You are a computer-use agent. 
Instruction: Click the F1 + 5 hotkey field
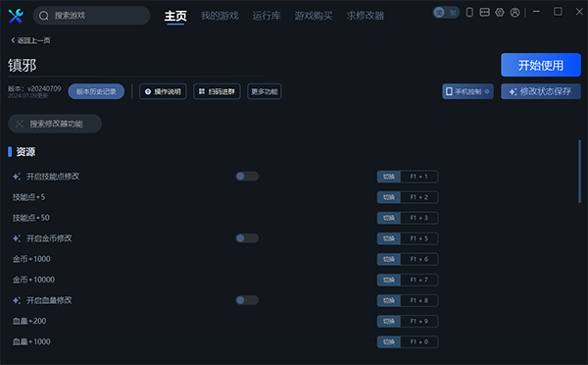(419, 238)
